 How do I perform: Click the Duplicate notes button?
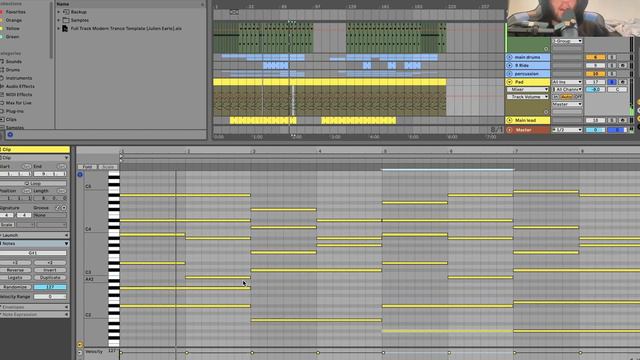[50, 278]
